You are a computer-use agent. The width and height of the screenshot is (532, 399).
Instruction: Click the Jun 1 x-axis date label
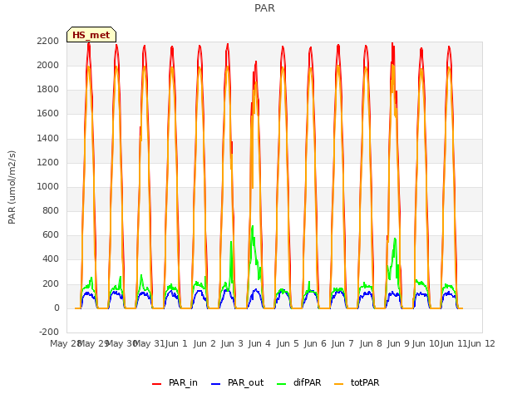176,344
